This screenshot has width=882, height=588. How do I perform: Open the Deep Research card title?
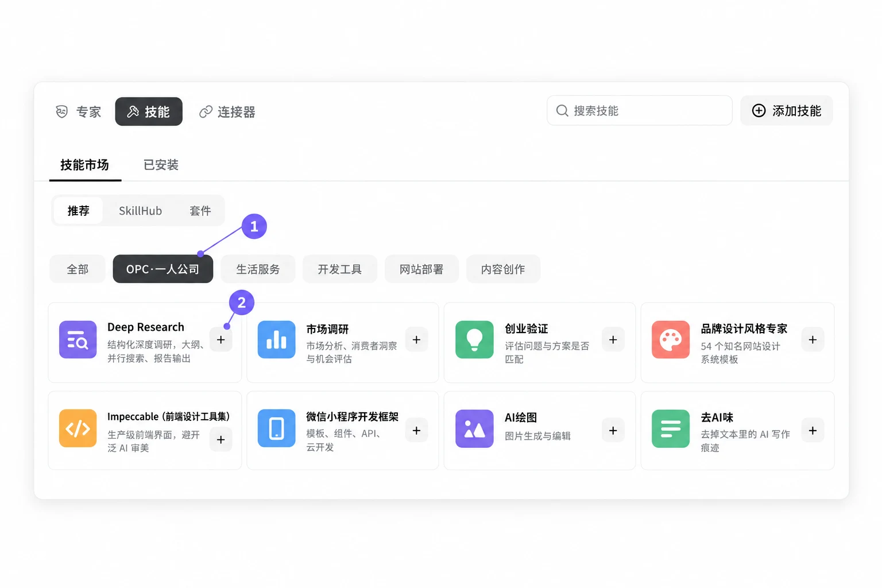click(x=146, y=327)
